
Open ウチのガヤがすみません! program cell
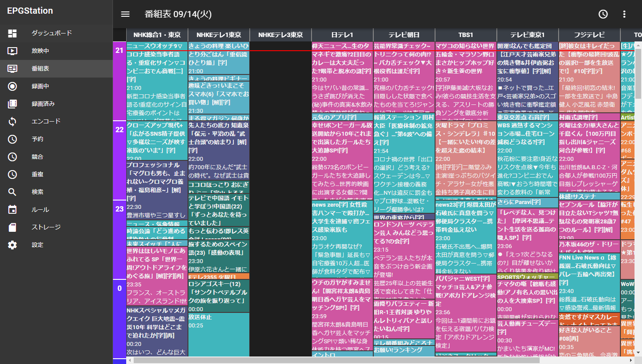click(x=342, y=315)
